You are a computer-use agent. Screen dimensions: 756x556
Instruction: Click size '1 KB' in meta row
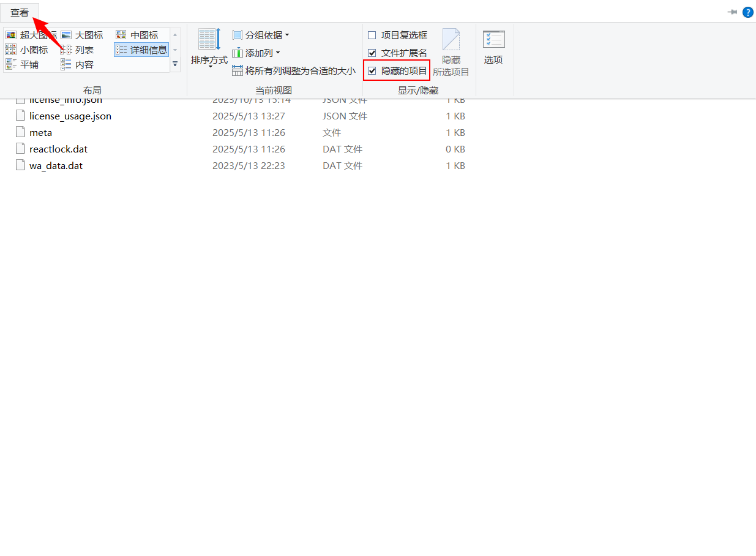(455, 132)
